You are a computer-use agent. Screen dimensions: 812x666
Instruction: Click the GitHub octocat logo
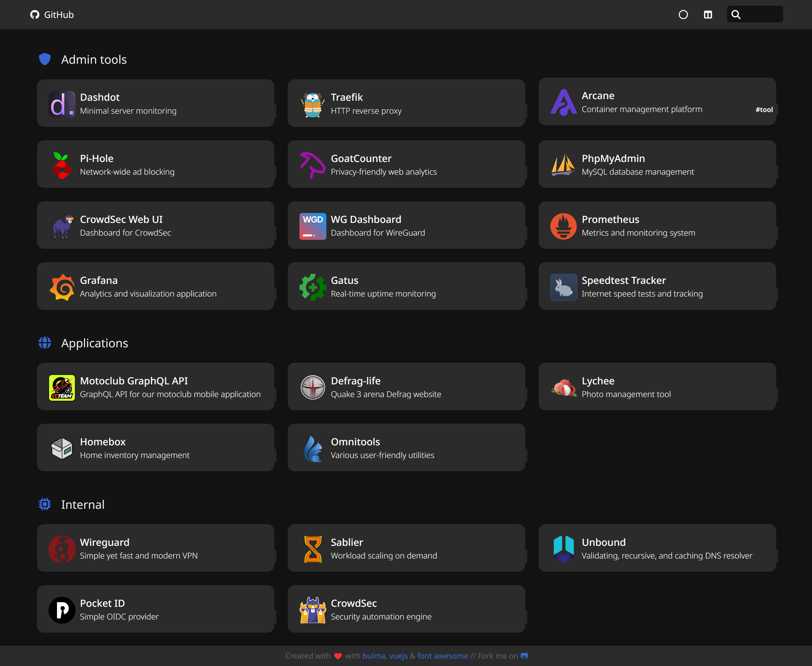coord(35,15)
